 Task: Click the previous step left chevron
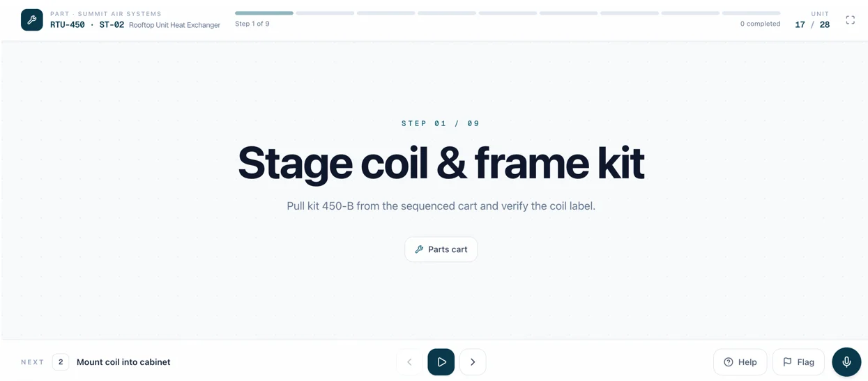(410, 362)
